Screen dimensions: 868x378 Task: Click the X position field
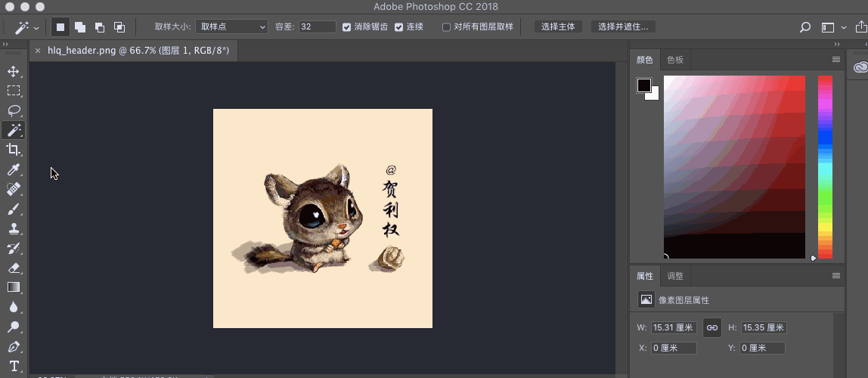[673, 348]
